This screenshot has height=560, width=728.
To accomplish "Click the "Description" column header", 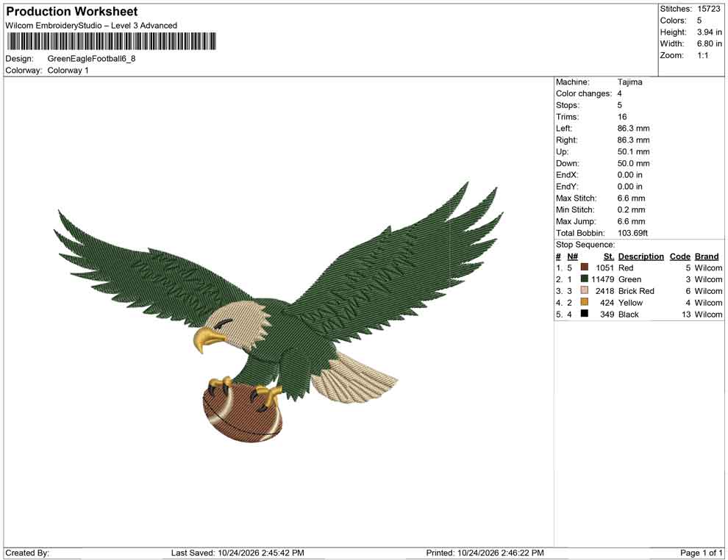I will click(641, 256).
